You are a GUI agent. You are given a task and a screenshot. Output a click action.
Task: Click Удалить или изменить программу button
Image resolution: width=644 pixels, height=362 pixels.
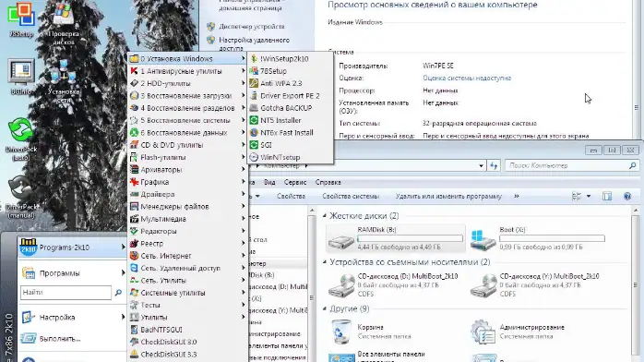click(448, 197)
